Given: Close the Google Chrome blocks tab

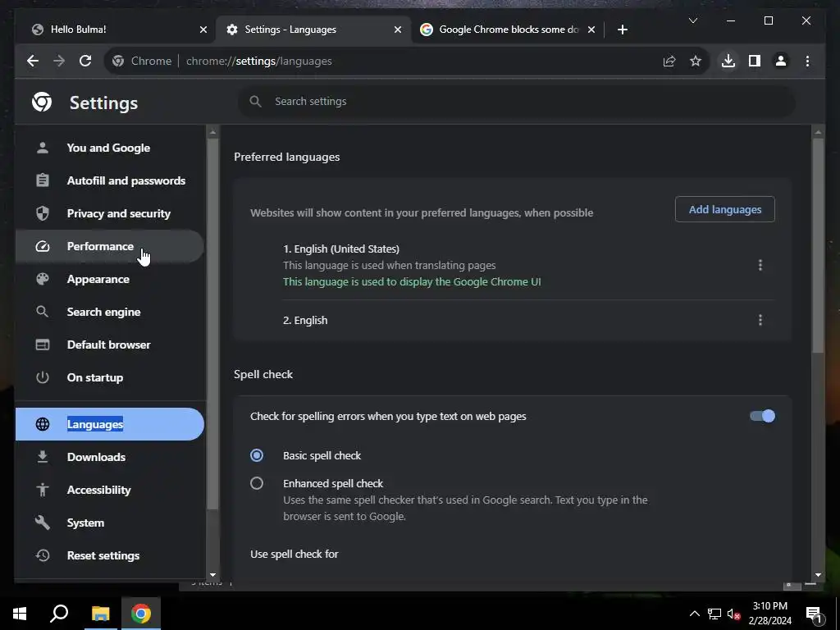Looking at the screenshot, I should (x=591, y=30).
